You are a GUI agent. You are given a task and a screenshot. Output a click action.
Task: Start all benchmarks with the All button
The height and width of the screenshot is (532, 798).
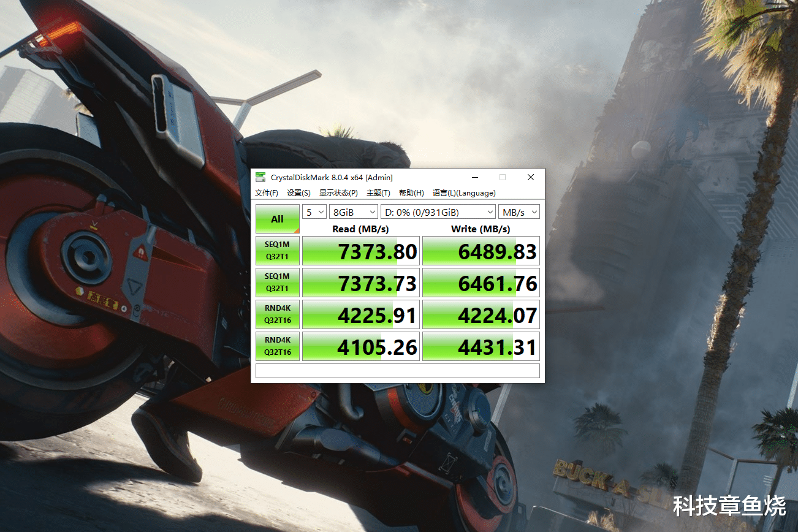(277, 218)
